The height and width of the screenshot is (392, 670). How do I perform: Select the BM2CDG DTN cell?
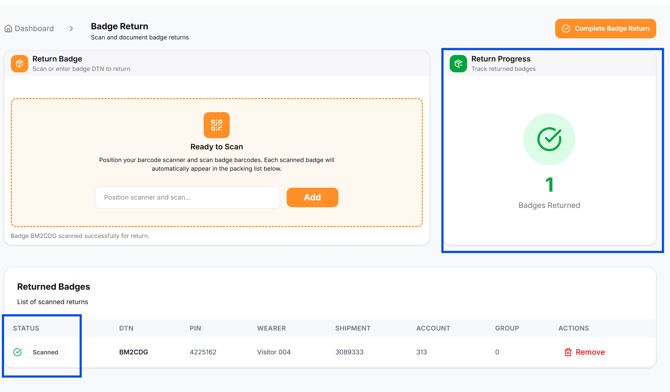point(133,352)
